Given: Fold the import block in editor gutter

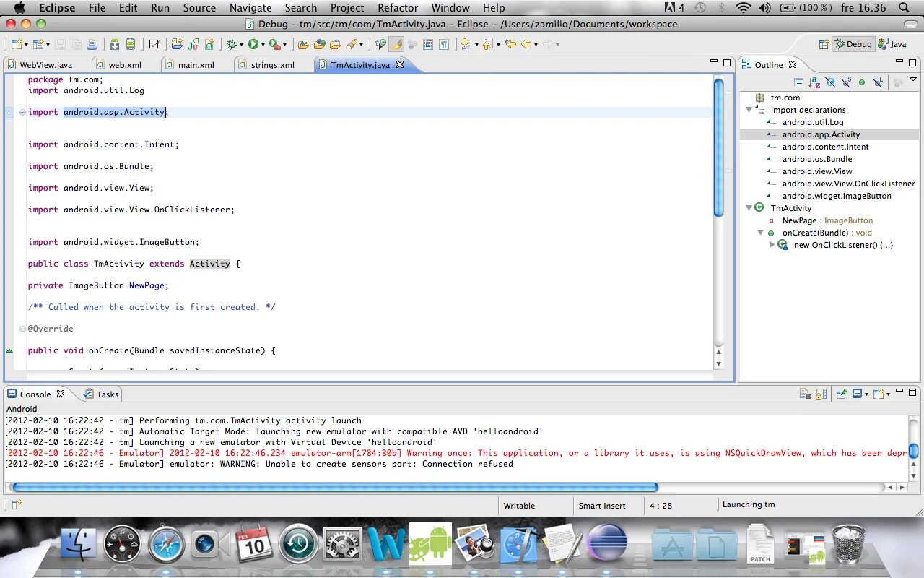Looking at the screenshot, I should (22, 112).
